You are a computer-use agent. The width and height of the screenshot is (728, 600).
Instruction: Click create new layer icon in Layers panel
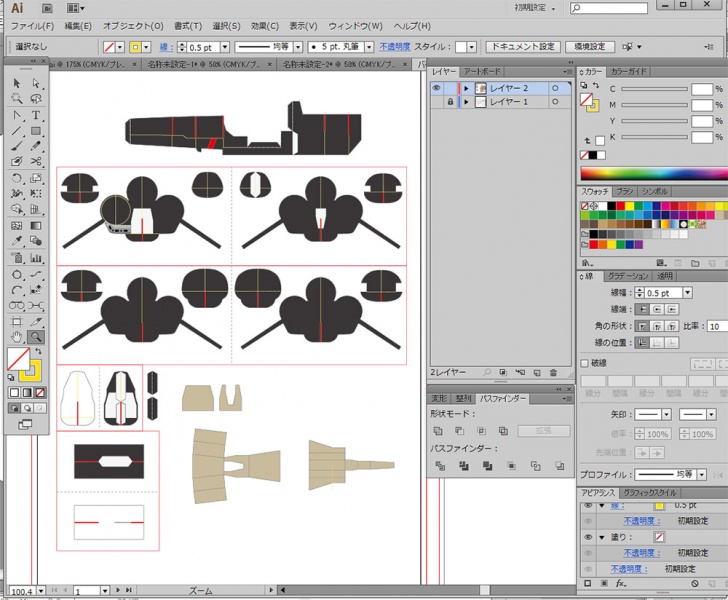[x=537, y=372]
